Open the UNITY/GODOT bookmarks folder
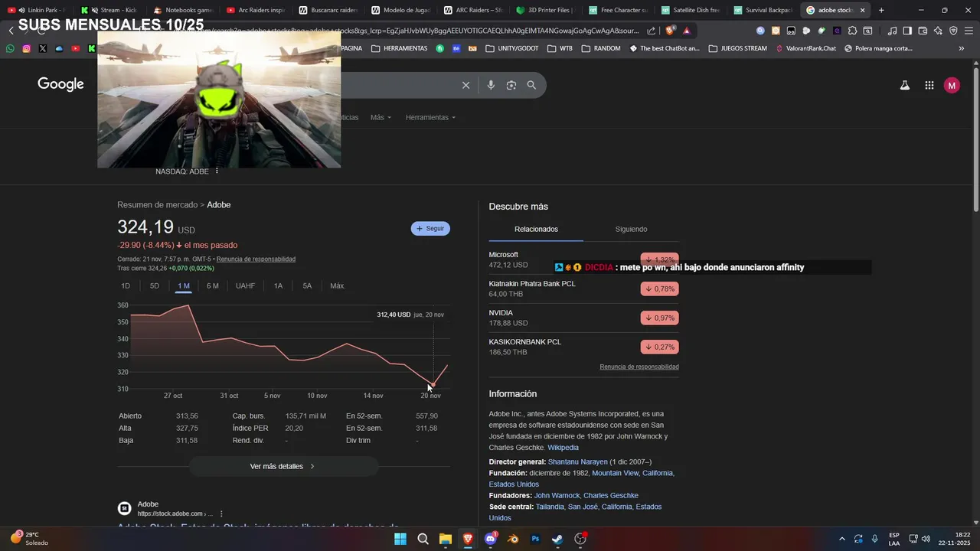 (x=511, y=48)
